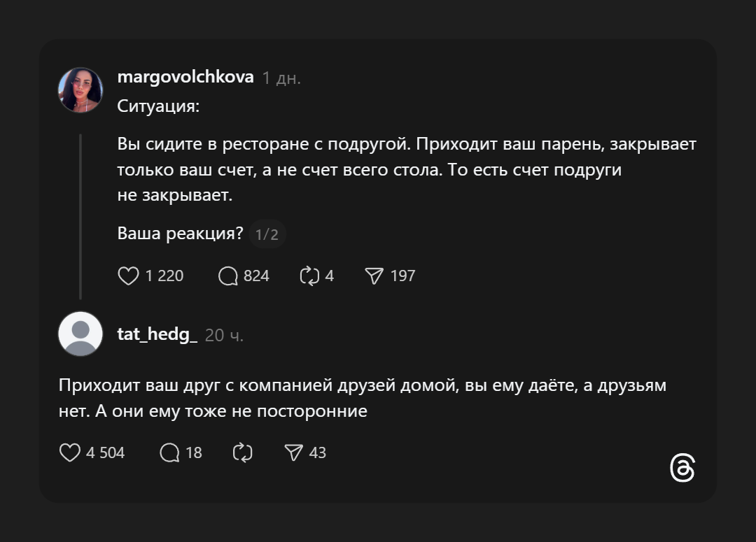Screen dimensions: 756x542
Task: Like margovolchkova's post with the heart icon
Action: tap(129, 276)
